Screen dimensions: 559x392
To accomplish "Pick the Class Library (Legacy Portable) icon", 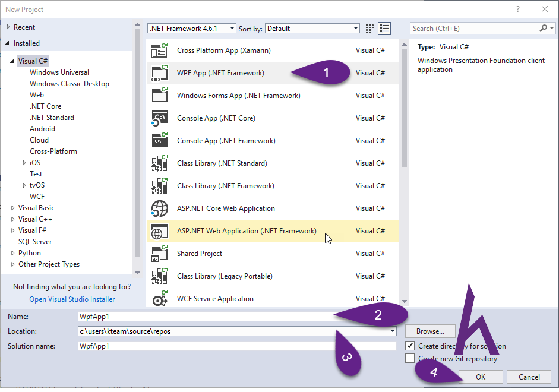I will (x=159, y=276).
